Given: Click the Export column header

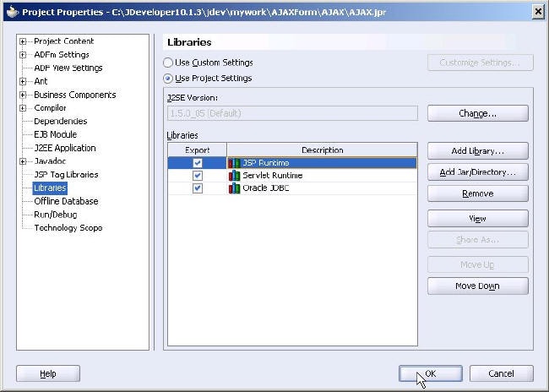Looking at the screenshot, I should click(x=198, y=150).
